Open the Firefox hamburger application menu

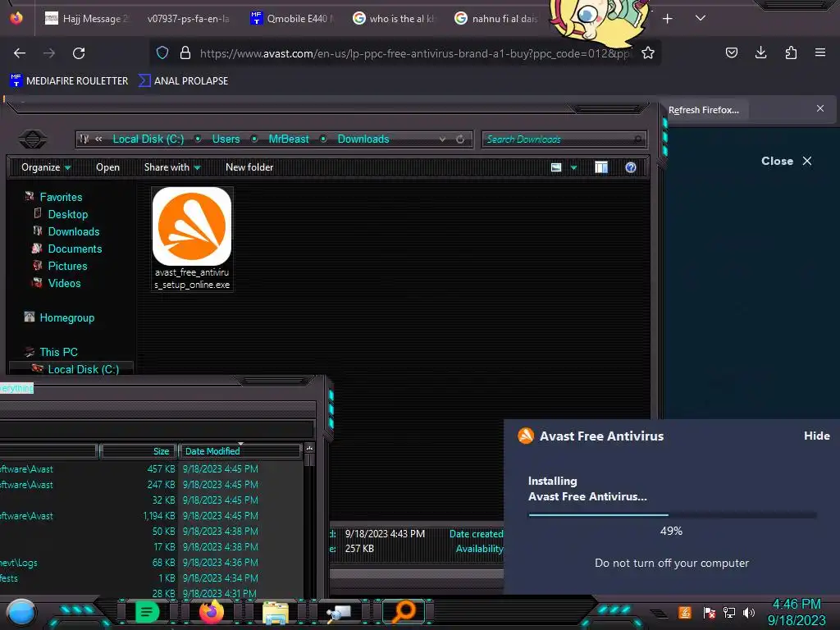click(x=820, y=52)
